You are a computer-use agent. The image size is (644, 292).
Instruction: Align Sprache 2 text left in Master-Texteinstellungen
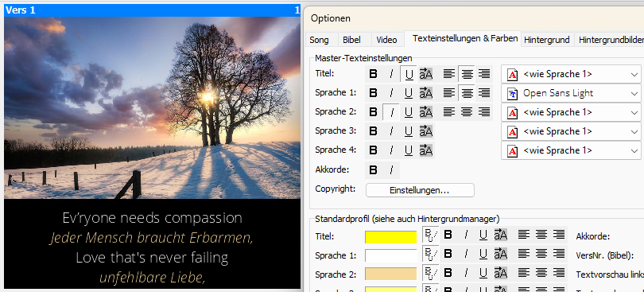449,112
